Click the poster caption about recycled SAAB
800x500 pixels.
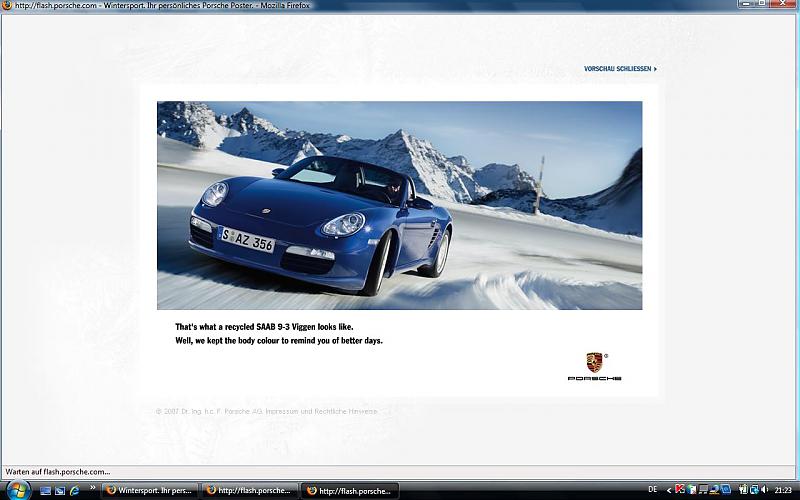point(264,327)
